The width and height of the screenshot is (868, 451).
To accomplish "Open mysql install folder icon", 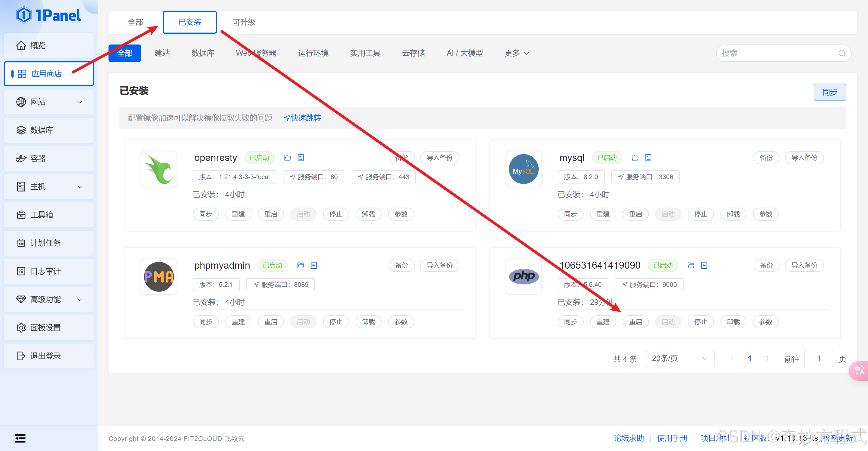I will pyautogui.click(x=635, y=158).
